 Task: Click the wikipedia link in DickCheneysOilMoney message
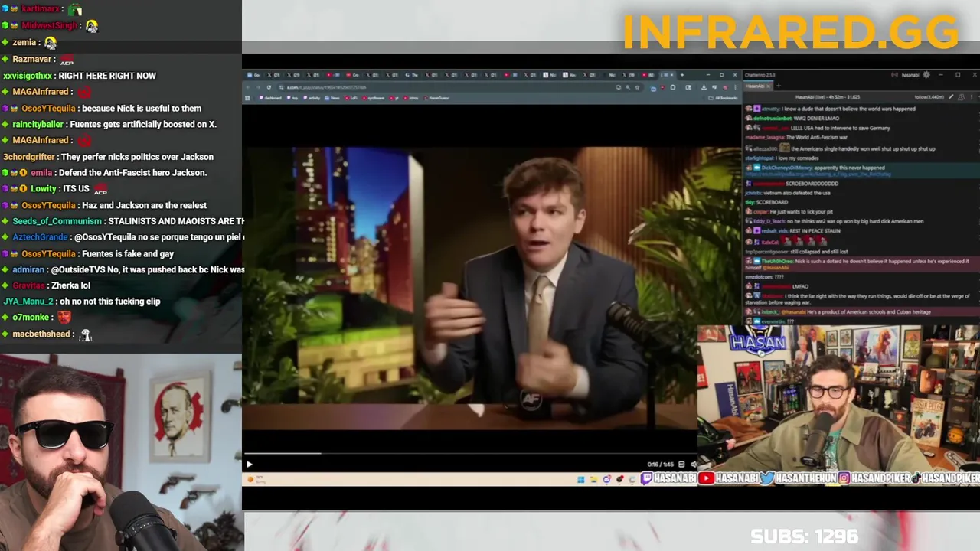click(x=818, y=174)
